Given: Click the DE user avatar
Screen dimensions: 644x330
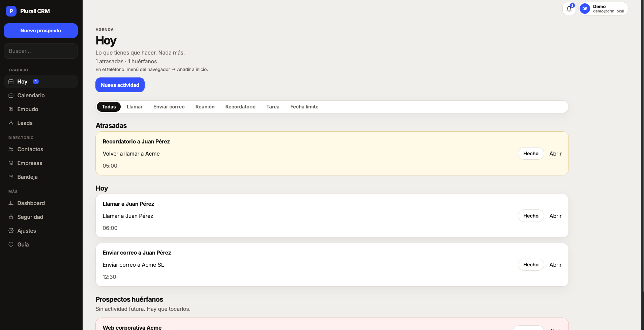Looking at the screenshot, I should [x=585, y=9].
